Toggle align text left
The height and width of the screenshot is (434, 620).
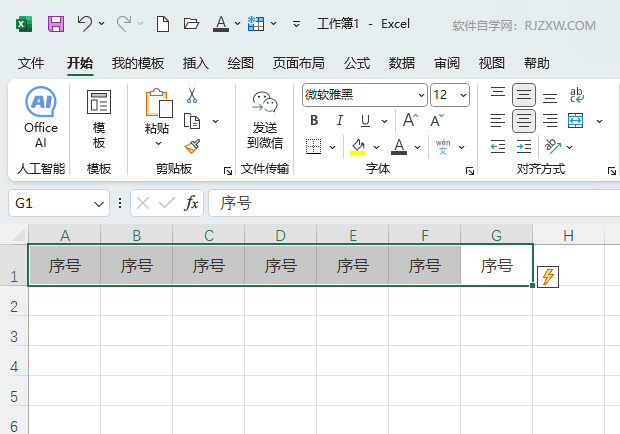coord(498,121)
